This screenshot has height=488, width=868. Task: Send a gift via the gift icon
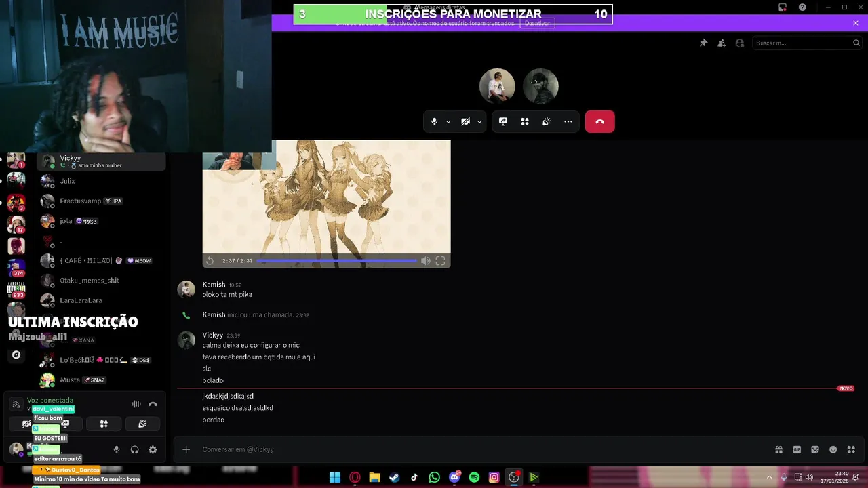(778, 449)
